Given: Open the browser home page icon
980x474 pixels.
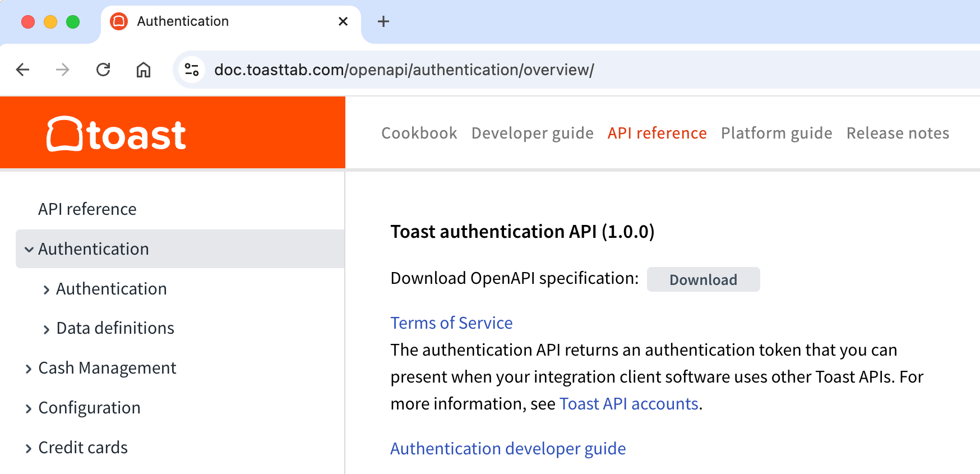Looking at the screenshot, I should [144, 70].
